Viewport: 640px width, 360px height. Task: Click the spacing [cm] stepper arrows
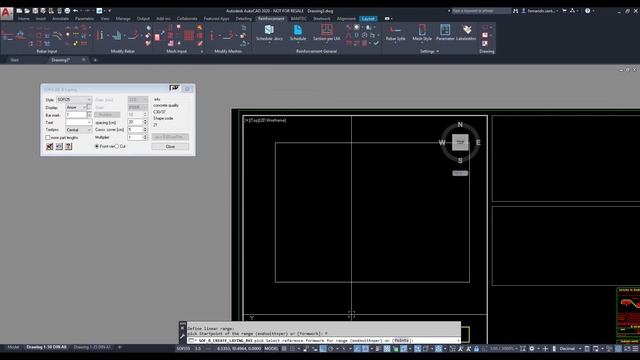click(145, 122)
